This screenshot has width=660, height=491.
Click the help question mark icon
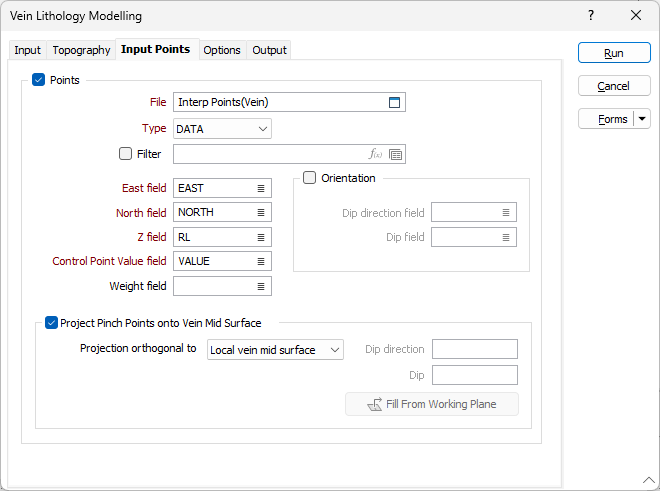(591, 16)
